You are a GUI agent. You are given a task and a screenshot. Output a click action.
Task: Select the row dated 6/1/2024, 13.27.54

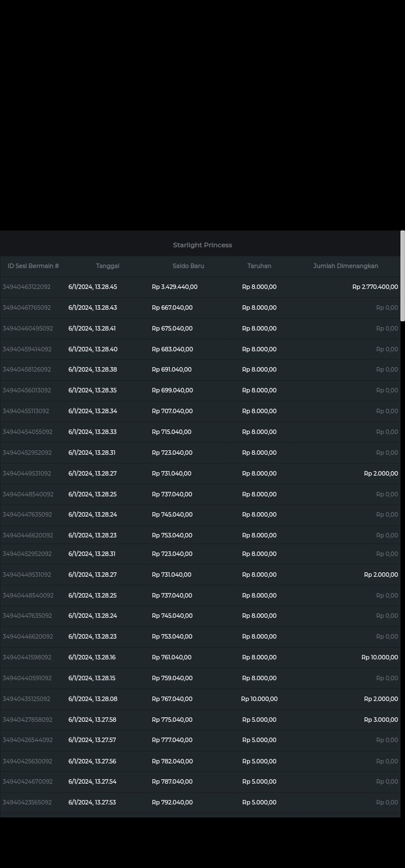[92, 781]
